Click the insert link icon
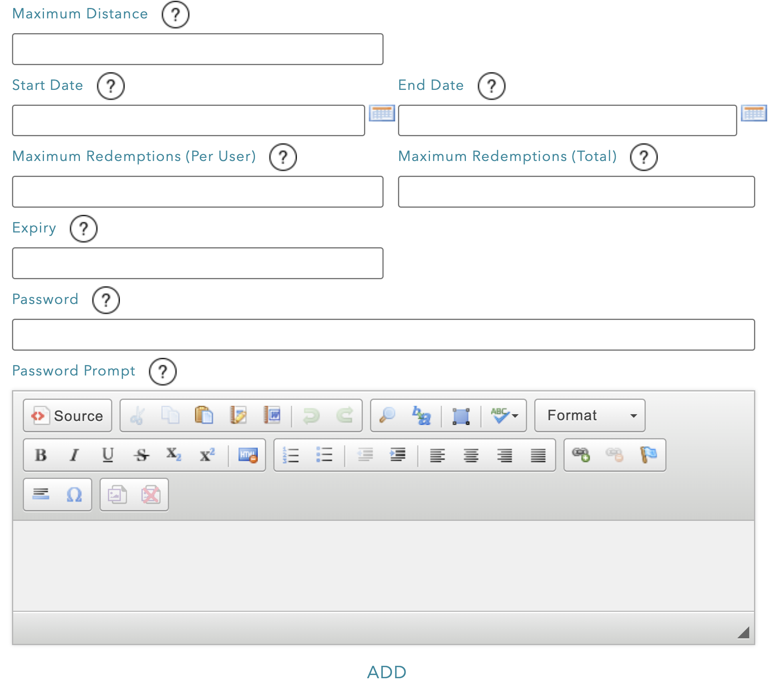This screenshot has height=695, width=784. point(581,455)
